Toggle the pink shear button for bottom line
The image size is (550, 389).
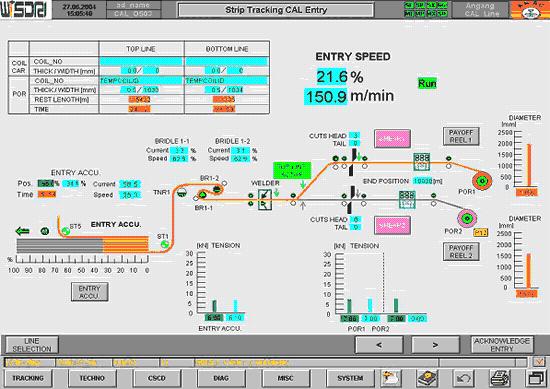[392, 226]
